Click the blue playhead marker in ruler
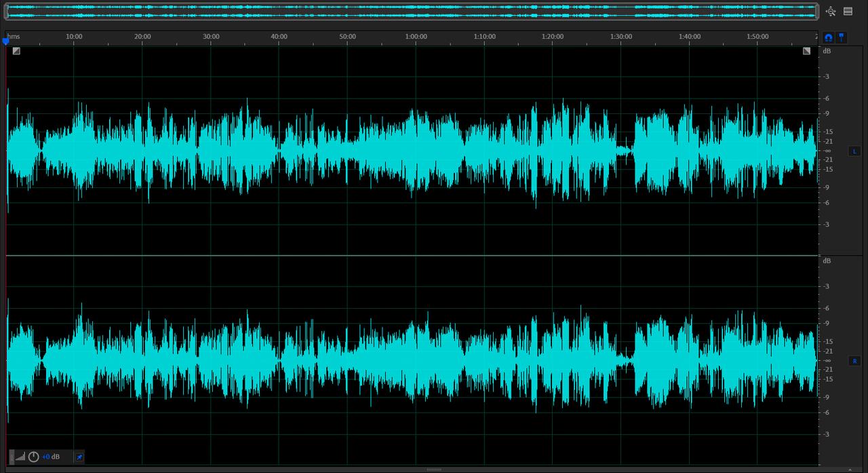 (x=5, y=41)
